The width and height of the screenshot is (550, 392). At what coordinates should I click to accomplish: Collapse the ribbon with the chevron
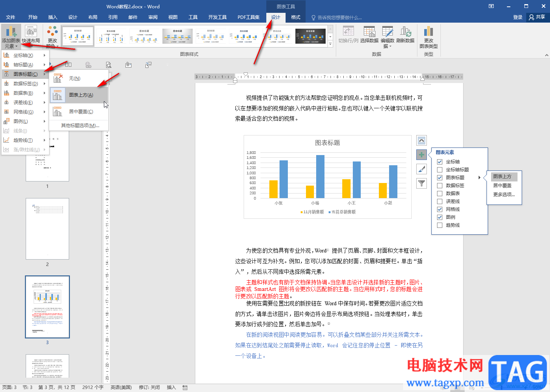pyautogui.click(x=546, y=55)
